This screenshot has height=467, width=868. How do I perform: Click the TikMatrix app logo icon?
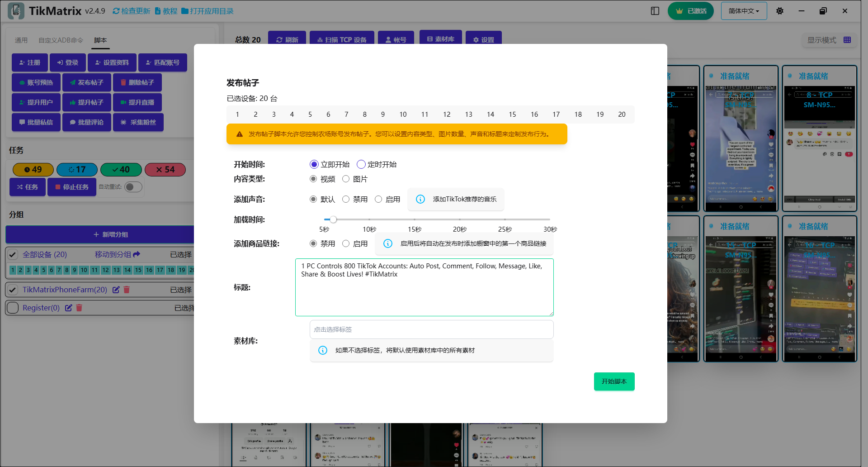coord(16,11)
